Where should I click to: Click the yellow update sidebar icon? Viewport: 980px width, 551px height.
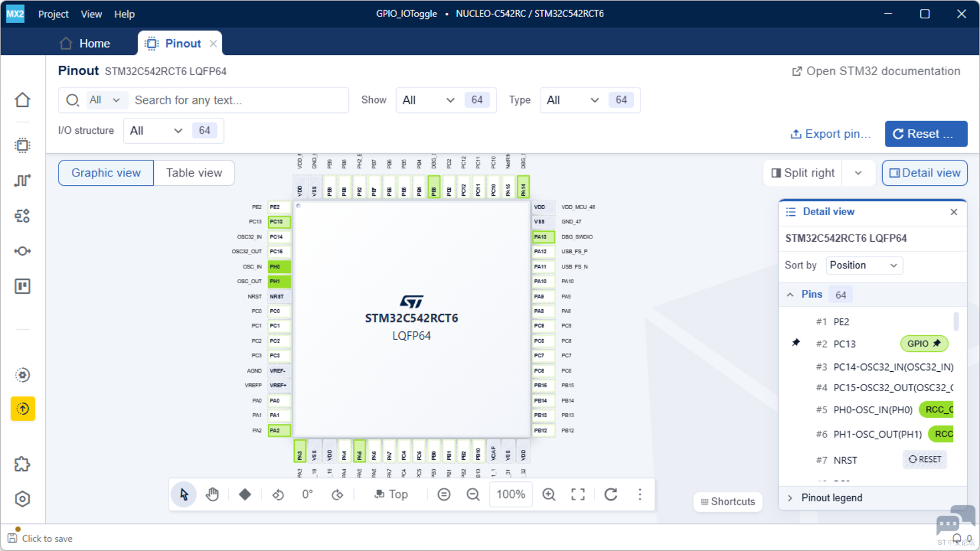click(23, 409)
